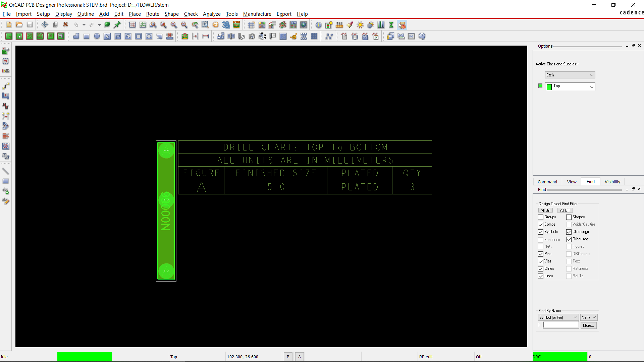Uncheck the Symbols checkbox
This screenshot has height=362, width=644.
click(x=541, y=232)
